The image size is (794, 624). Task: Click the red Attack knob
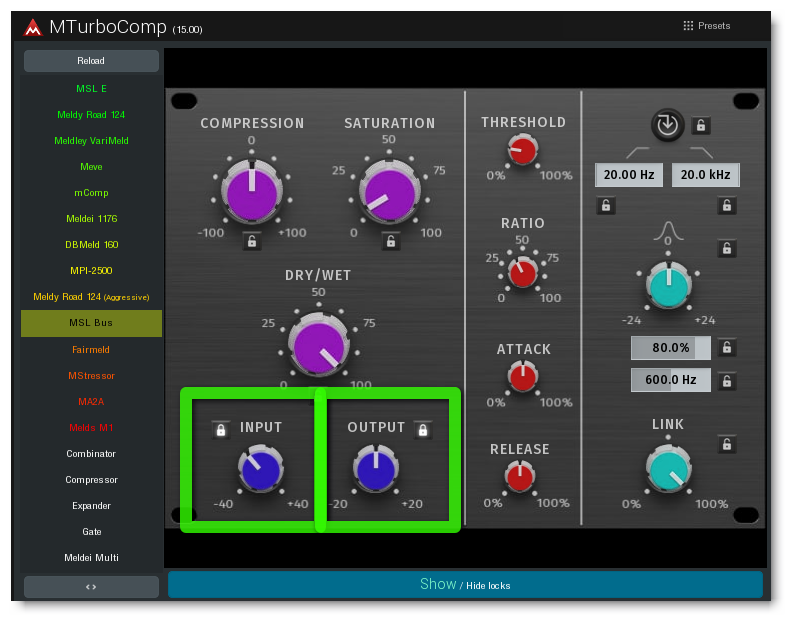coord(523,377)
